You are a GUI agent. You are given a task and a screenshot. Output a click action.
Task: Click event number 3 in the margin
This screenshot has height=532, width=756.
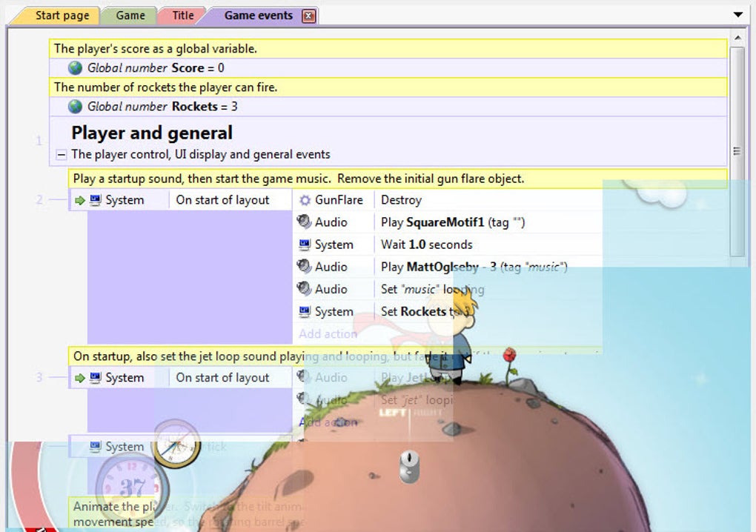coord(39,377)
